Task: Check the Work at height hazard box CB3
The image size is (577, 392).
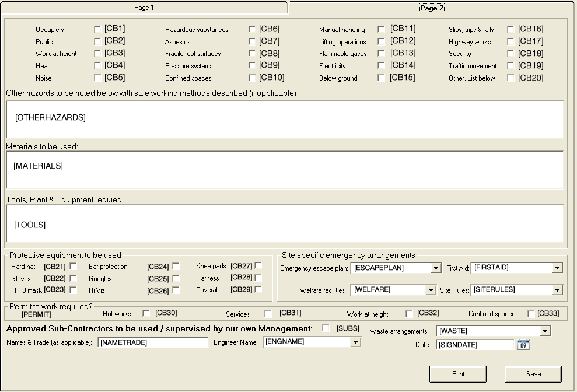Action: point(97,53)
